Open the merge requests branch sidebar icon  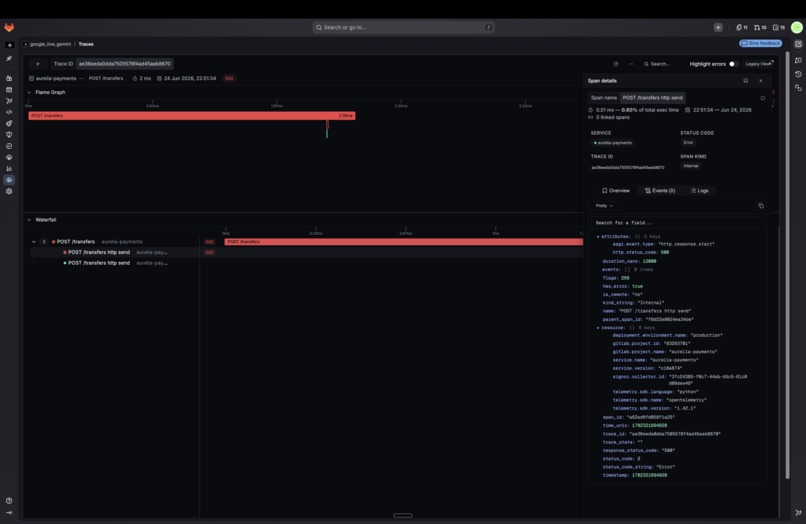point(9,101)
